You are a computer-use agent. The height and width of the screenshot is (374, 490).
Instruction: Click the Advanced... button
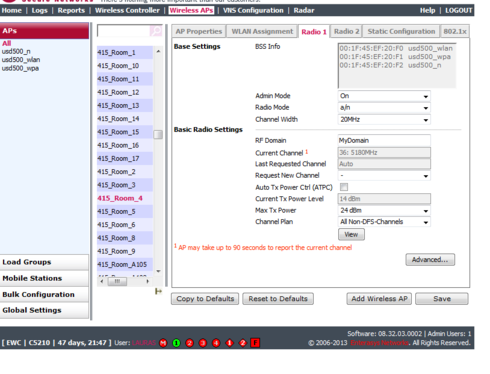pos(430,260)
